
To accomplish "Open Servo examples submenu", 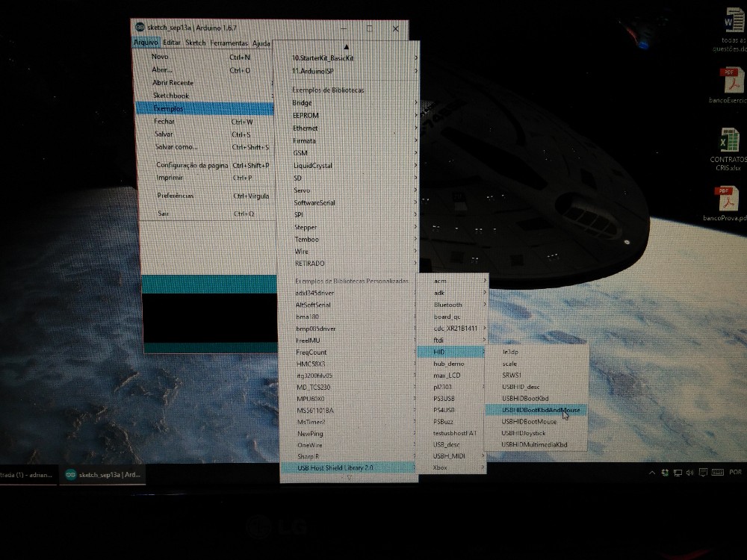I will click(x=347, y=190).
